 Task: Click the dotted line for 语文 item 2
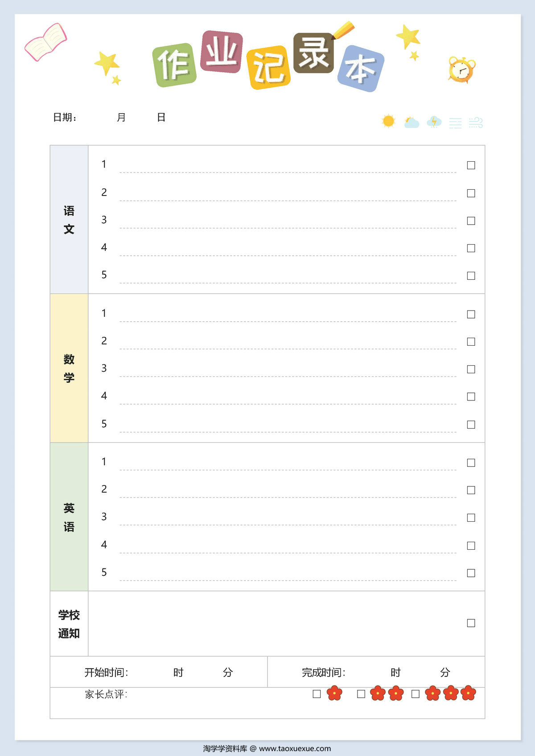pos(288,200)
